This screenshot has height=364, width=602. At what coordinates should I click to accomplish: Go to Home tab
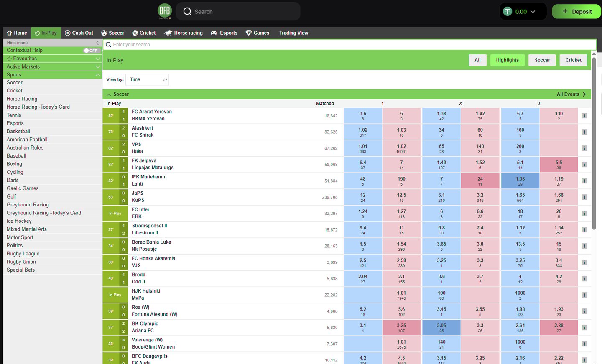17,33
